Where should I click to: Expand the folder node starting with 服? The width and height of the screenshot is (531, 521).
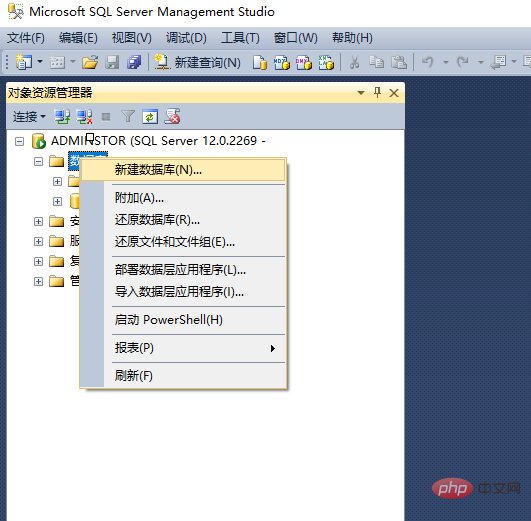coord(39,242)
